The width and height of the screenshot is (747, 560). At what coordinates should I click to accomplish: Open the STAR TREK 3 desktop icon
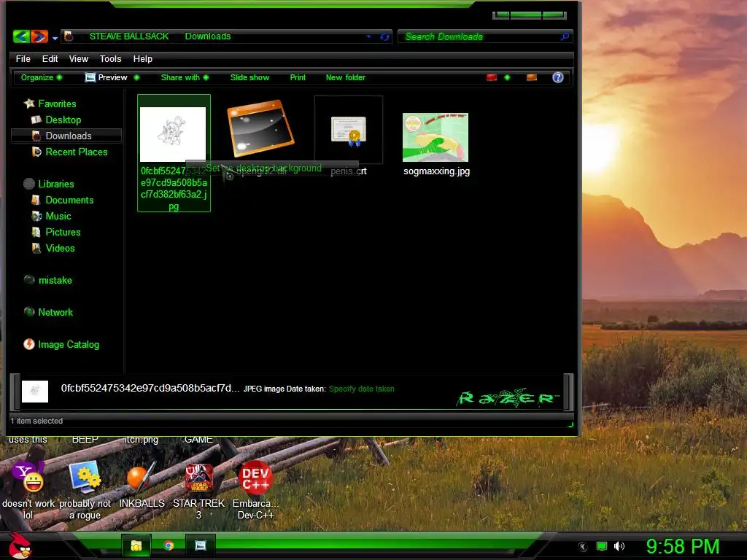198,478
